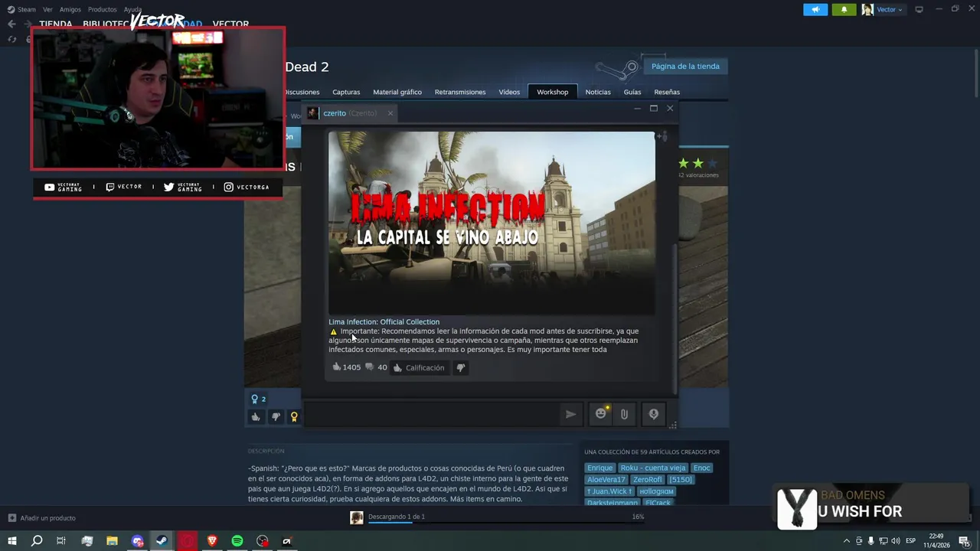This screenshot has width=980, height=551.
Task: Close the czerito chat tab
Action: point(390,113)
